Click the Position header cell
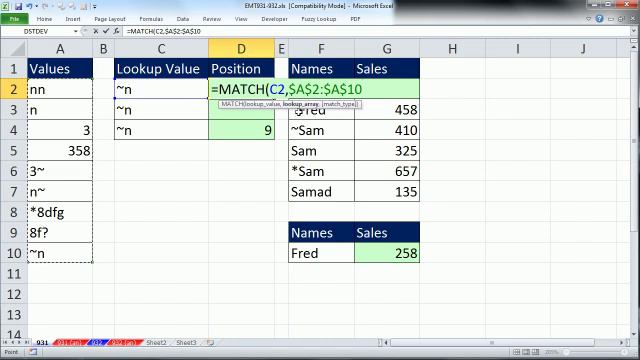This screenshot has height=360, width=640. click(x=241, y=69)
